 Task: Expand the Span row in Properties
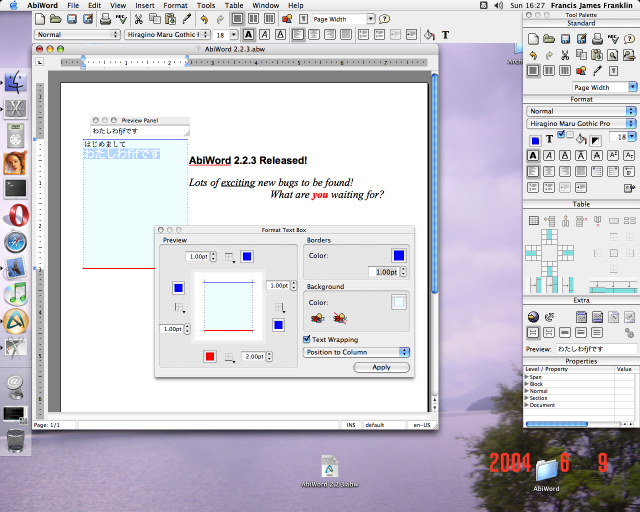tap(527, 377)
